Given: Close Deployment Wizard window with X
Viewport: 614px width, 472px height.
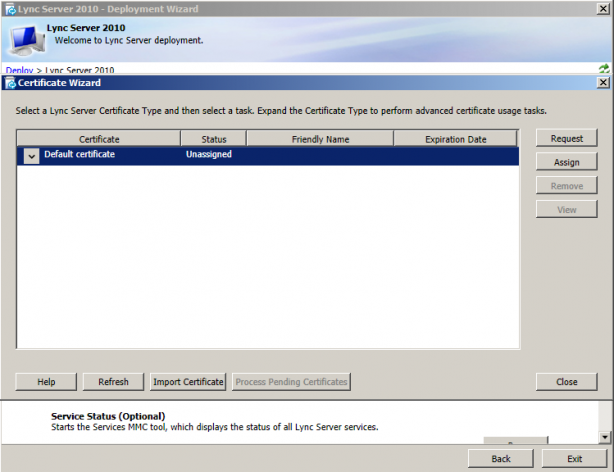Looking at the screenshot, I should [x=603, y=9].
